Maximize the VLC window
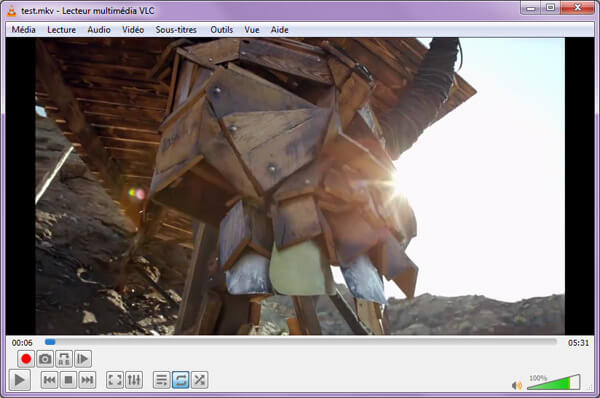Viewport: 600px width, 398px height. point(550,8)
